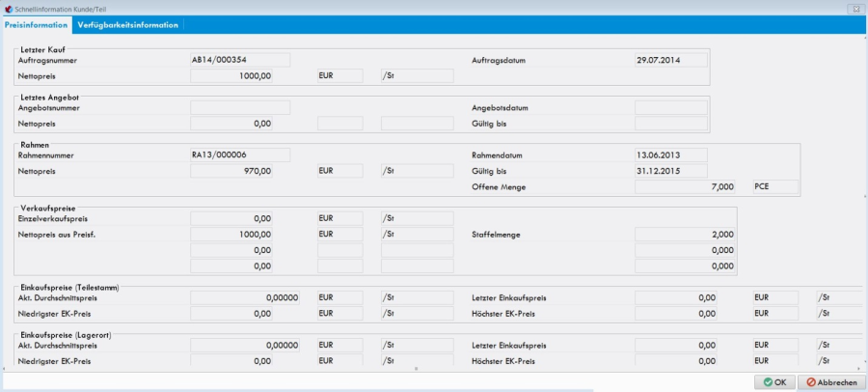The width and height of the screenshot is (868, 392).
Task: Click the Rahmennummer field RA13/000006
Action: 239,154
